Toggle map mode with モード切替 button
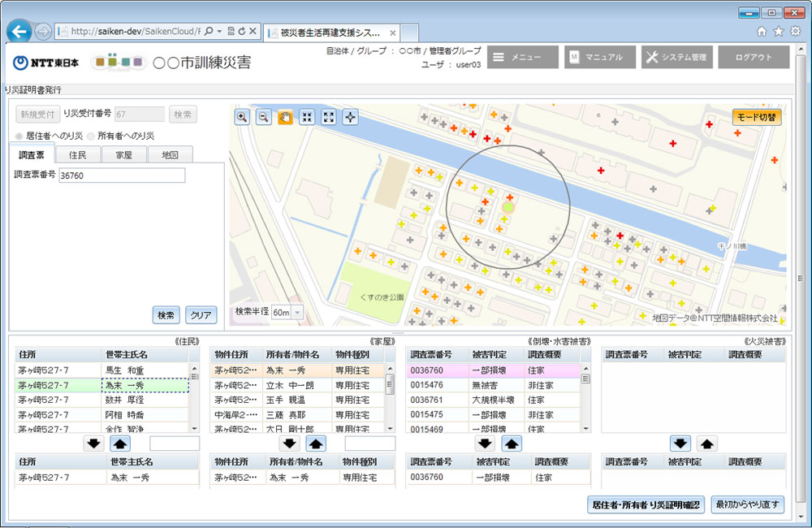 (x=756, y=117)
